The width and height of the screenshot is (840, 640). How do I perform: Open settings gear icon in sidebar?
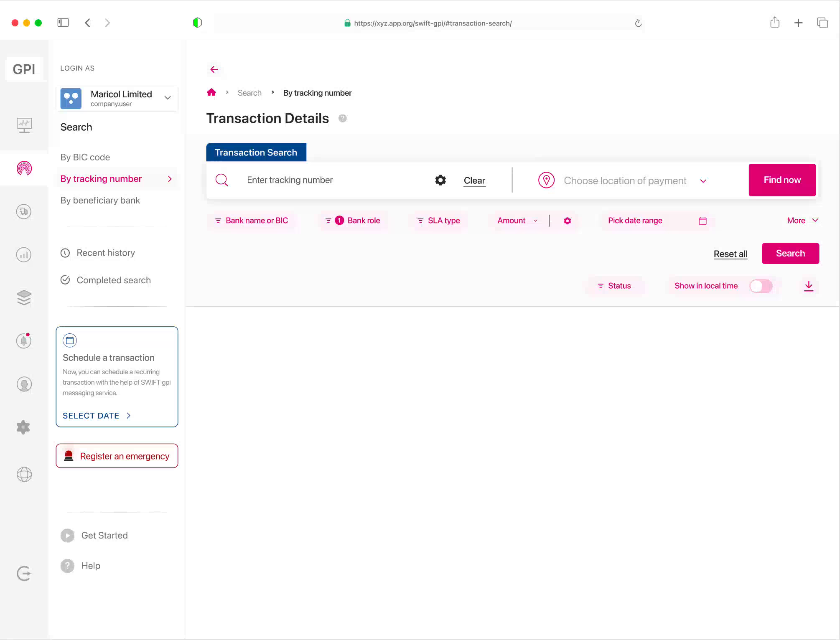coord(23,427)
